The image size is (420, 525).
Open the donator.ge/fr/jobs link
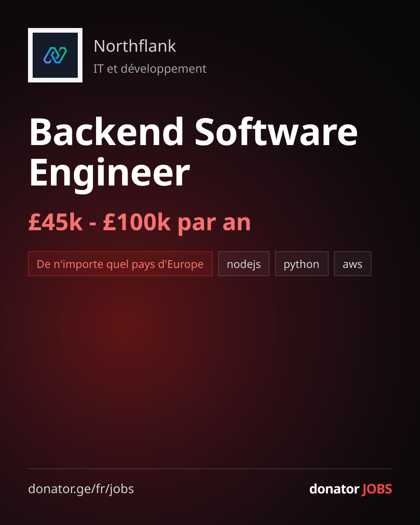[81, 489]
